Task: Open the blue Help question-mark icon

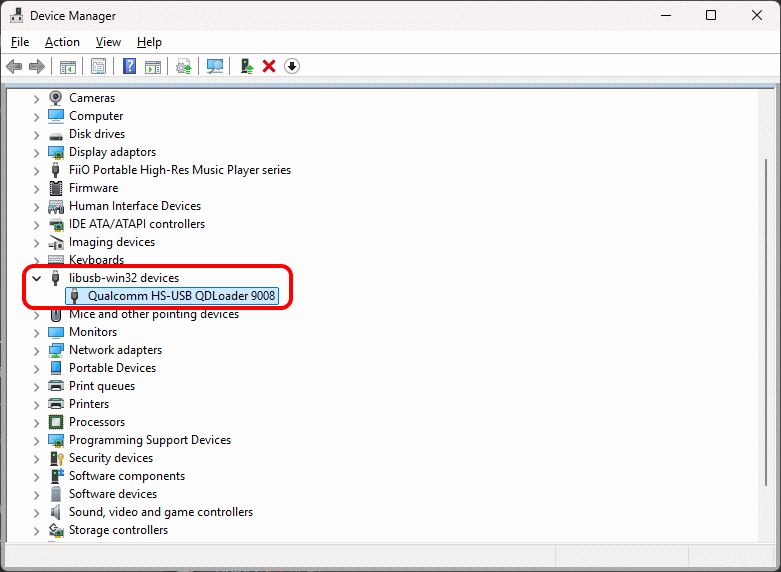Action: (130, 66)
